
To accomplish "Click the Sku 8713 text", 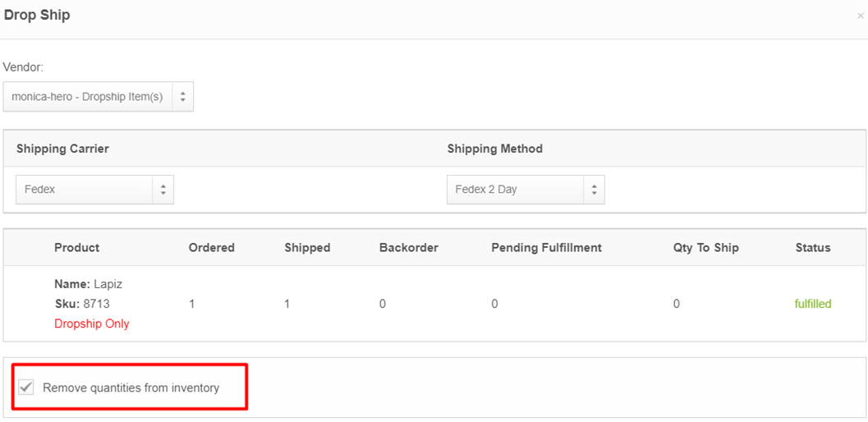I will tap(82, 304).
